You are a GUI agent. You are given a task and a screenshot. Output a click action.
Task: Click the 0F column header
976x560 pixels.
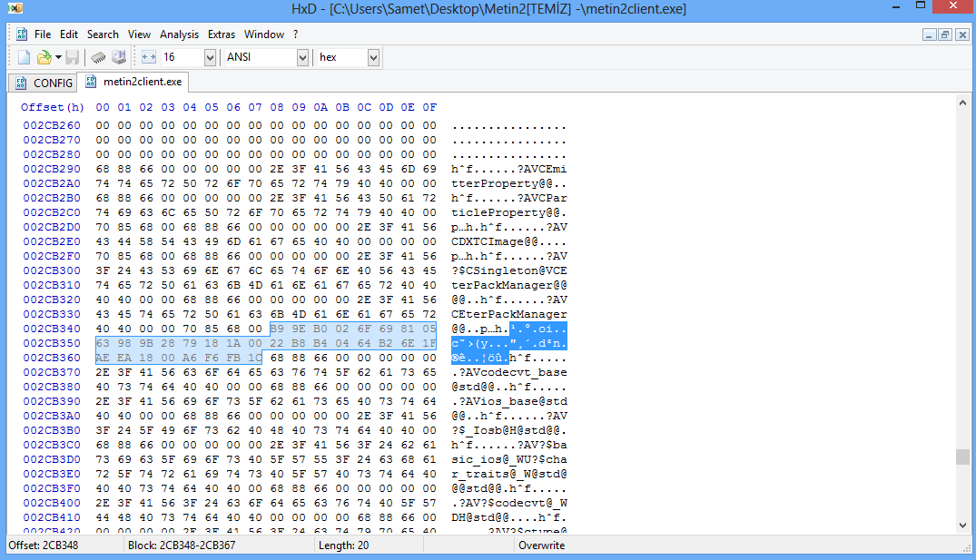tap(429, 107)
